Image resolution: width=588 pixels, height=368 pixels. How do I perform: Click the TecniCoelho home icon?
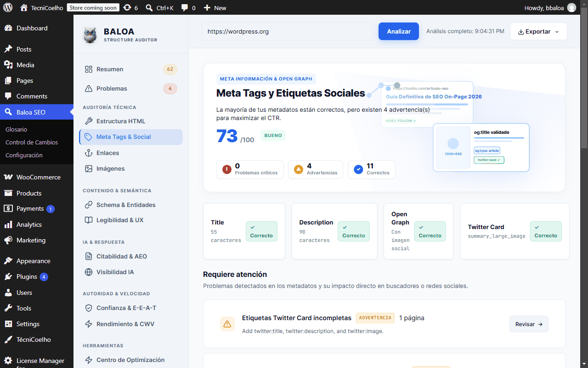pyautogui.click(x=24, y=7)
